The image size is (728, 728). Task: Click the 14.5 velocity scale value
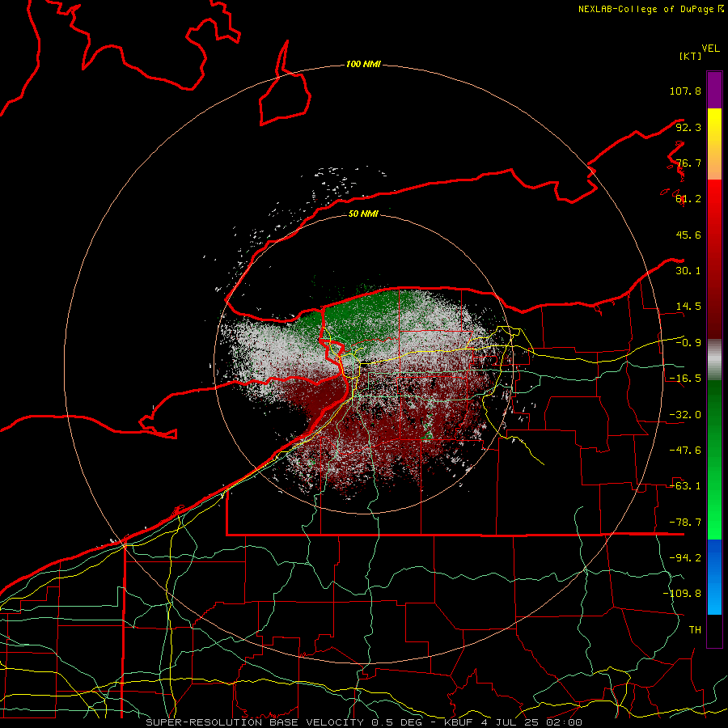[x=688, y=307]
